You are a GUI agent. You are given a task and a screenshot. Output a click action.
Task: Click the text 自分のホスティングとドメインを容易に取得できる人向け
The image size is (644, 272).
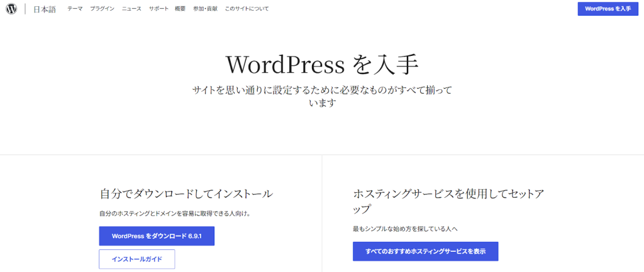point(175,214)
